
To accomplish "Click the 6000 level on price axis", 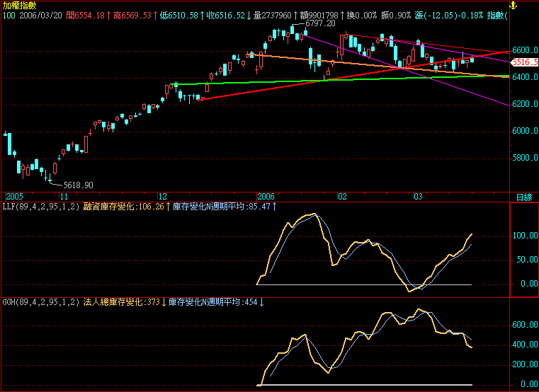I will pos(525,132).
